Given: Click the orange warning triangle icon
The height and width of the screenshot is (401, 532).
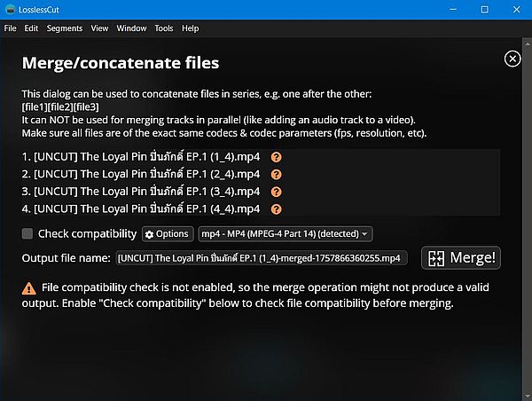Looking at the screenshot, I should pos(29,288).
